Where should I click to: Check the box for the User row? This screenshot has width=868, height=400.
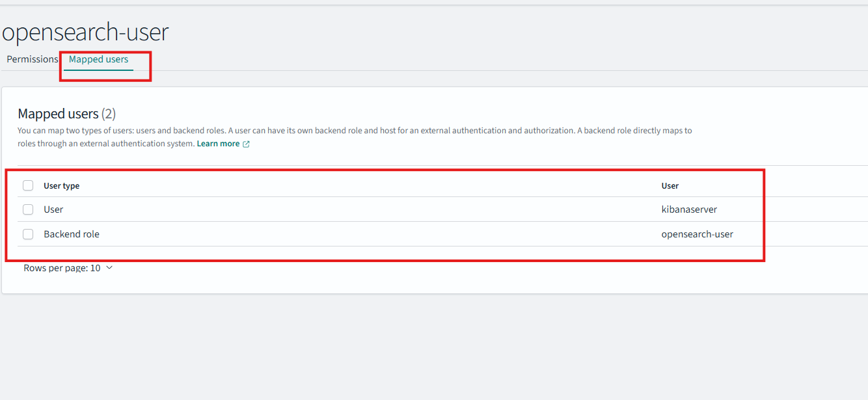click(28, 209)
